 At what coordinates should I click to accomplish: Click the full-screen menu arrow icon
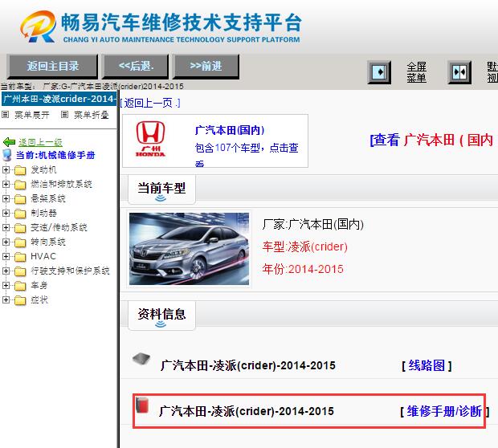coord(379,72)
